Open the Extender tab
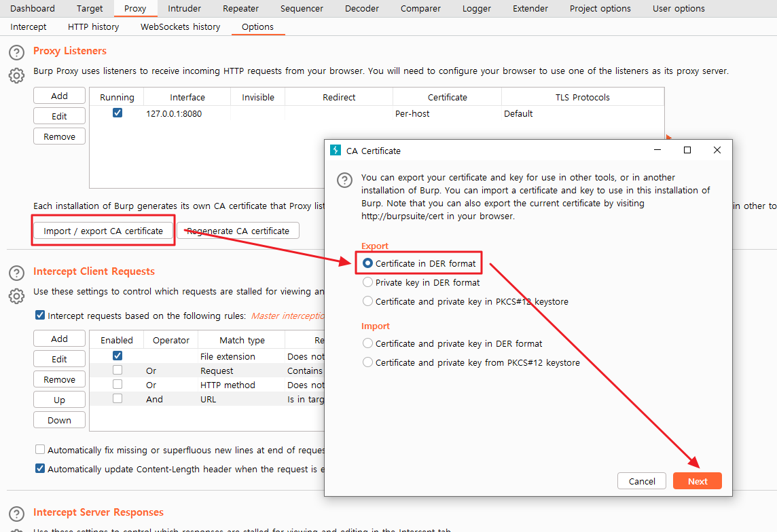The image size is (777, 532). (x=530, y=8)
